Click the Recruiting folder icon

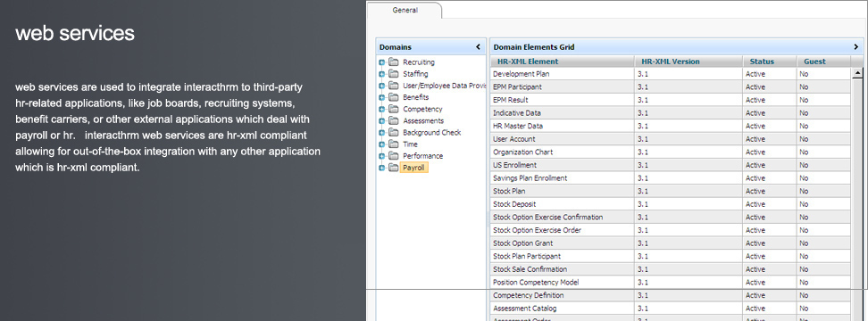(393, 62)
